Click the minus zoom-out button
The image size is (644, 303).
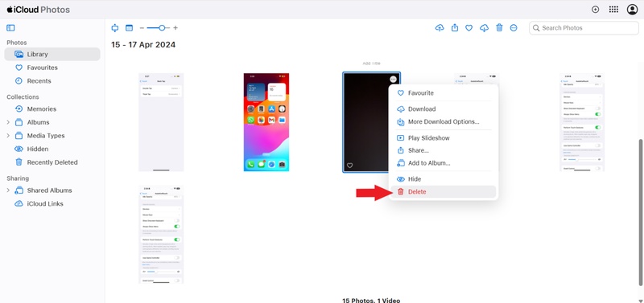[142, 28]
